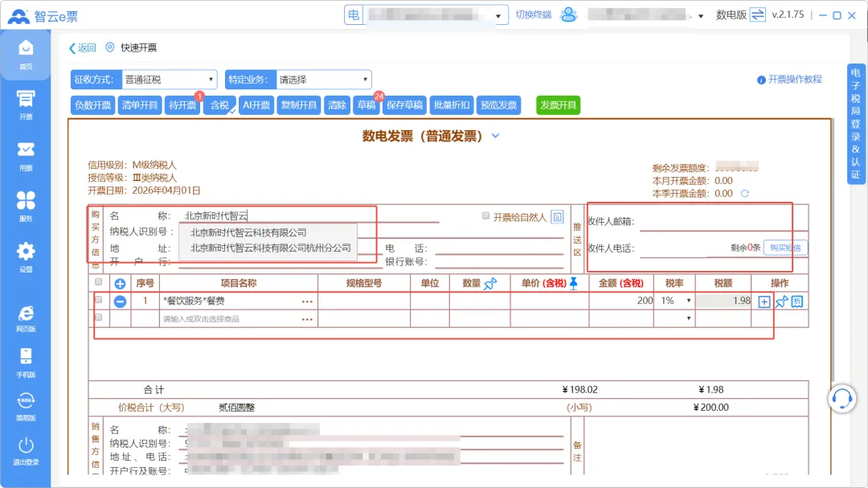Click the 批量折扣 button

[x=451, y=105]
